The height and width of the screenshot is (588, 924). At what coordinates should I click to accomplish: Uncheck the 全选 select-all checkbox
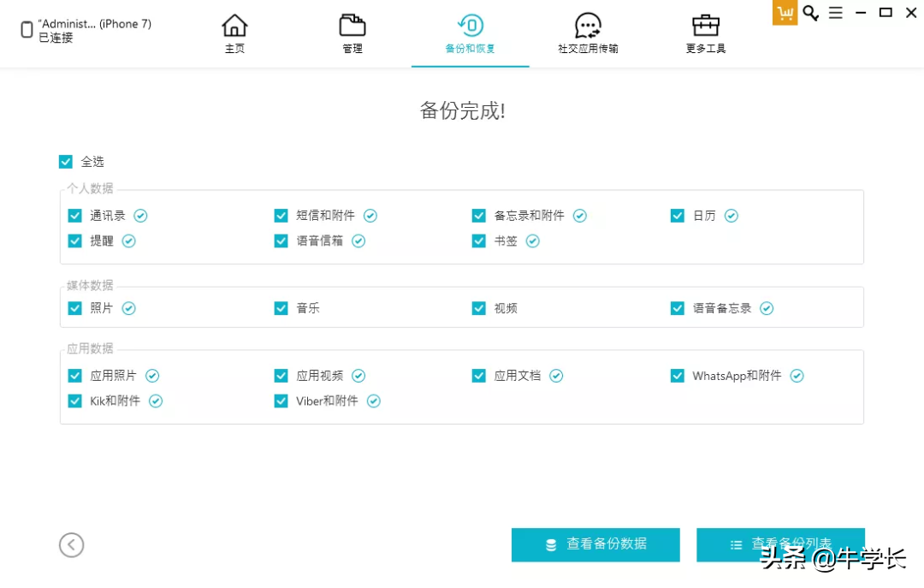(x=65, y=161)
